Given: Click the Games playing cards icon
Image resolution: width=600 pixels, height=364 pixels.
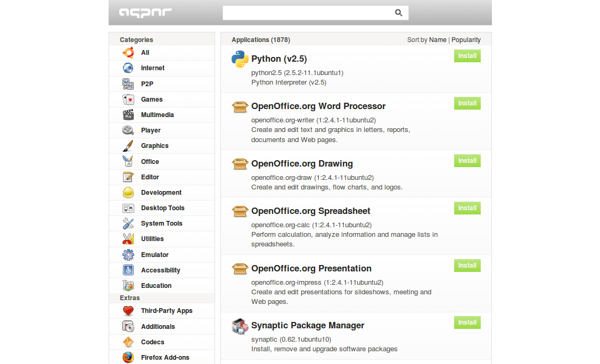Looking at the screenshot, I should pos(128,100).
